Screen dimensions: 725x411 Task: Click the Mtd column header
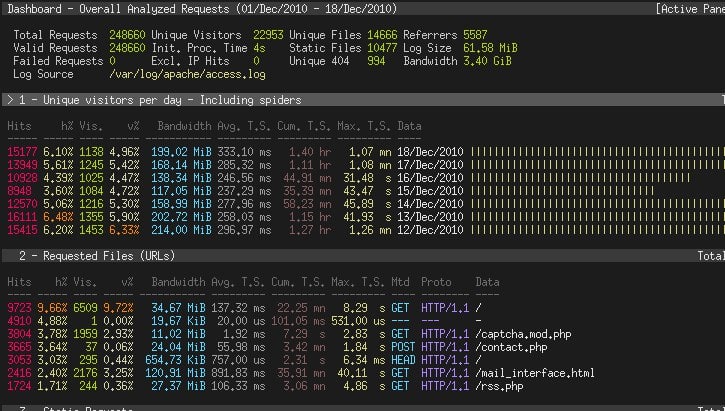pyautogui.click(x=400, y=282)
